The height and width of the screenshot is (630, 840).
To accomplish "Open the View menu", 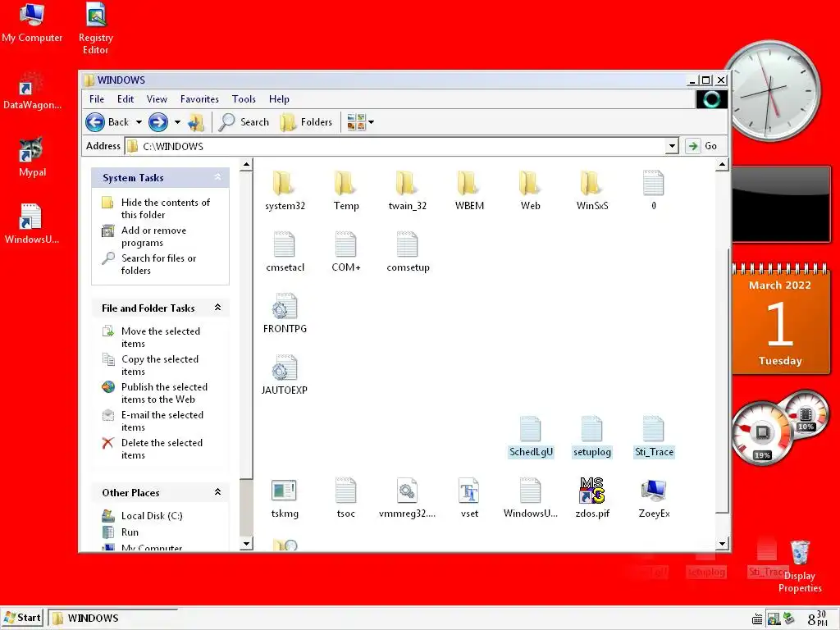I will tap(157, 99).
